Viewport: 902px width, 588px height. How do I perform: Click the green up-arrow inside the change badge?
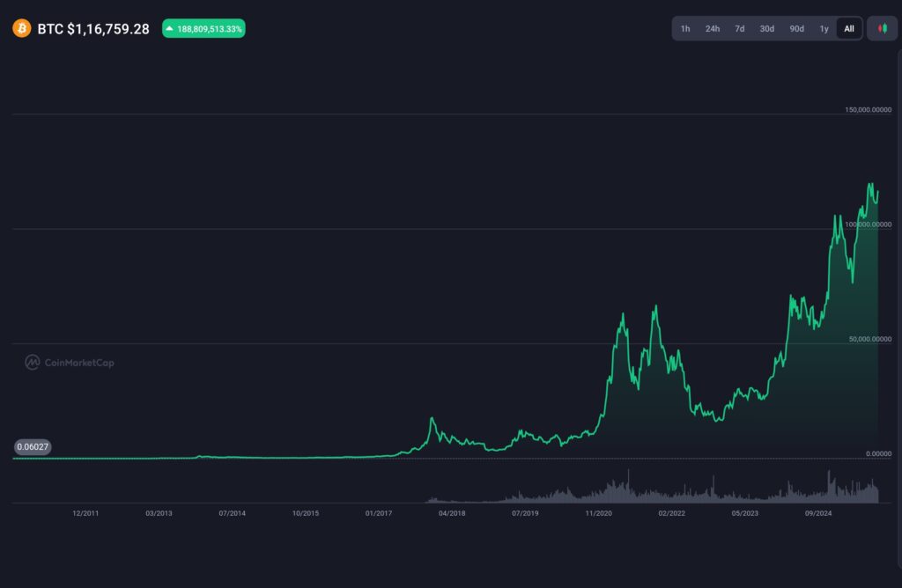171,28
